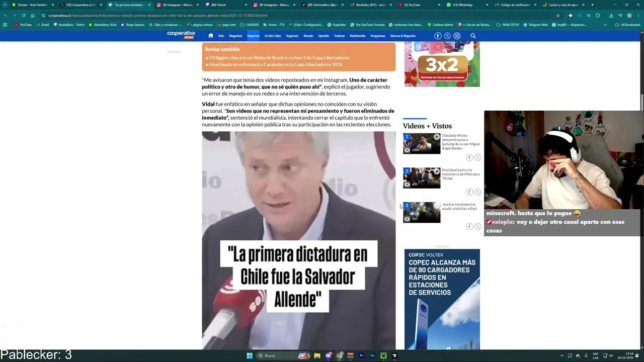This screenshot has width=644, height=362.
Task: Open Telegram Web bookmark
Action: pyautogui.click(x=535, y=25)
